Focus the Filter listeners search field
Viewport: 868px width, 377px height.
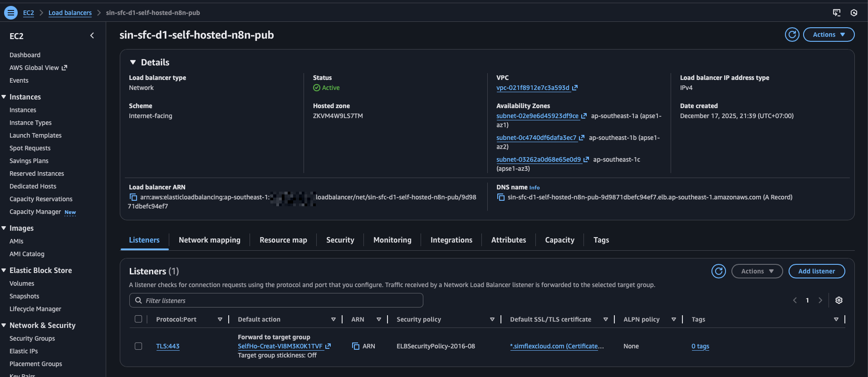point(276,300)
